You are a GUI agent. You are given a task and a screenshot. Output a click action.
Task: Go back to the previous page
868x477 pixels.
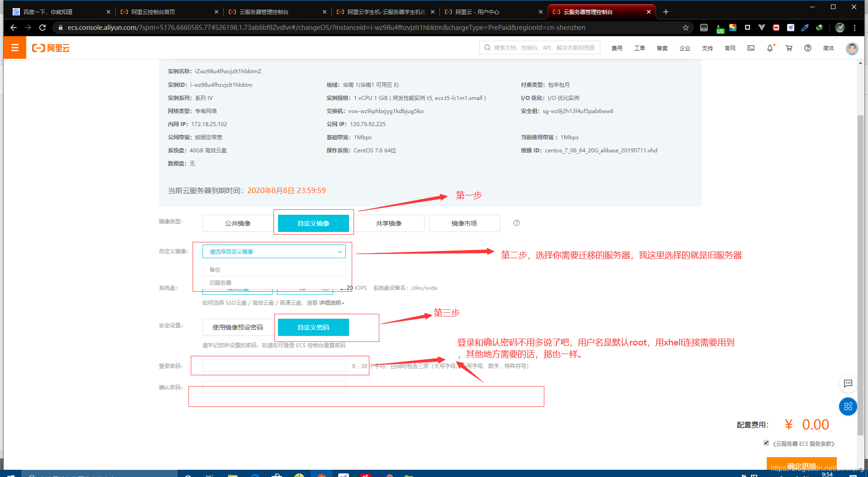tap(14, 28)
